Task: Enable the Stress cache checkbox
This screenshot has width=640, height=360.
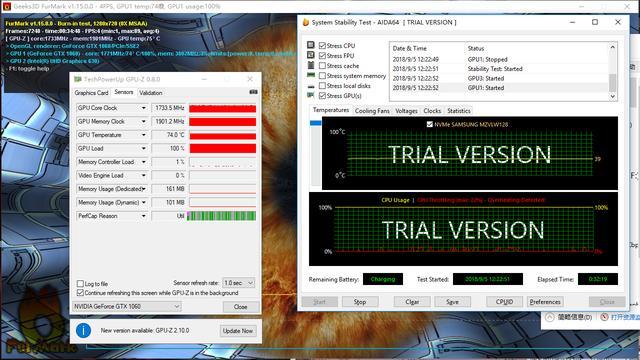Action: click(x=322, y=66)
